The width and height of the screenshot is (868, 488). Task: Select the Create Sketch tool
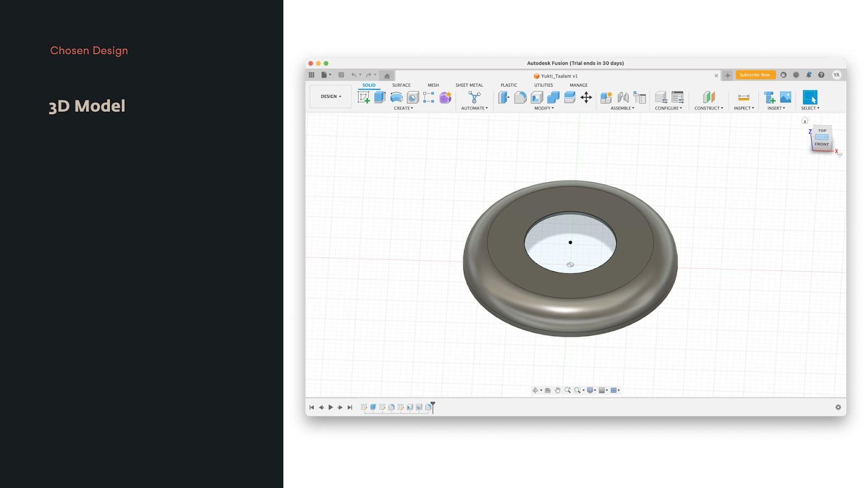click(x=363, y=97)
